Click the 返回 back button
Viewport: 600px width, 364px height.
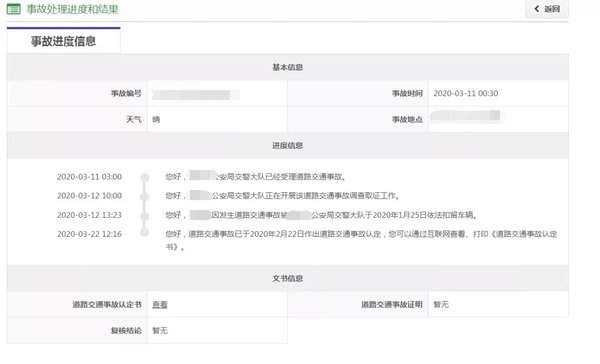(547, 9)
